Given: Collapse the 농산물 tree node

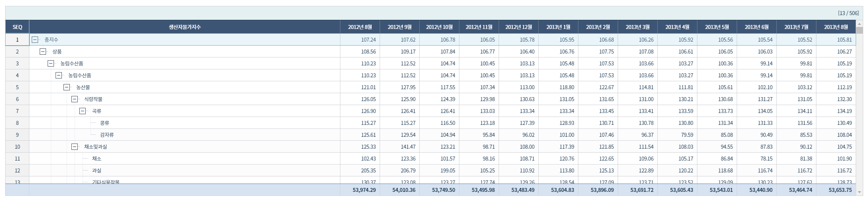Looking at the screenshot, I should coord(67,87).
